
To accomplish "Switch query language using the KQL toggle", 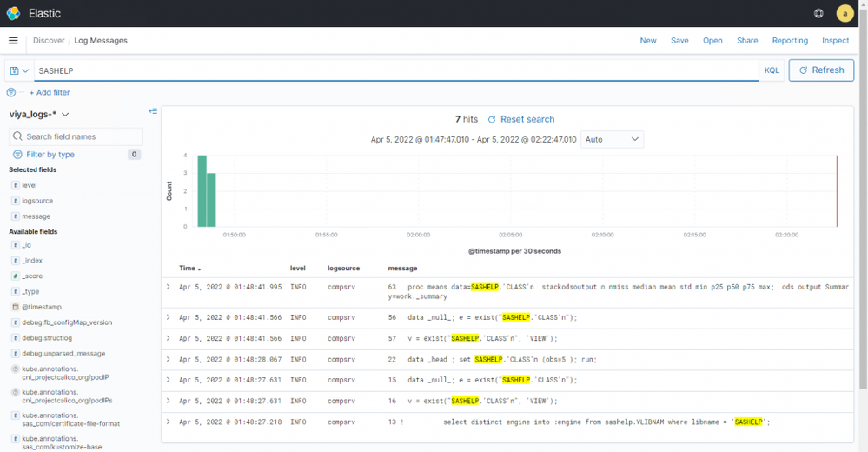I will coord(772,70).
